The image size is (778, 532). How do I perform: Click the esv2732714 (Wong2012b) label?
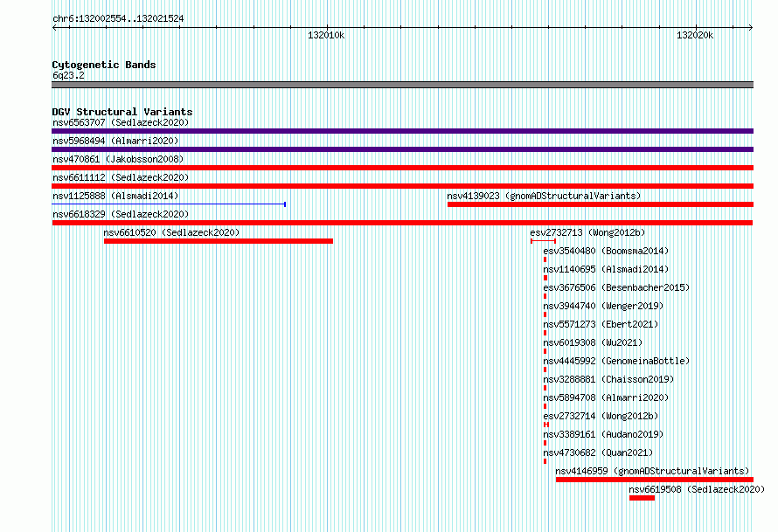pos(601,416)
